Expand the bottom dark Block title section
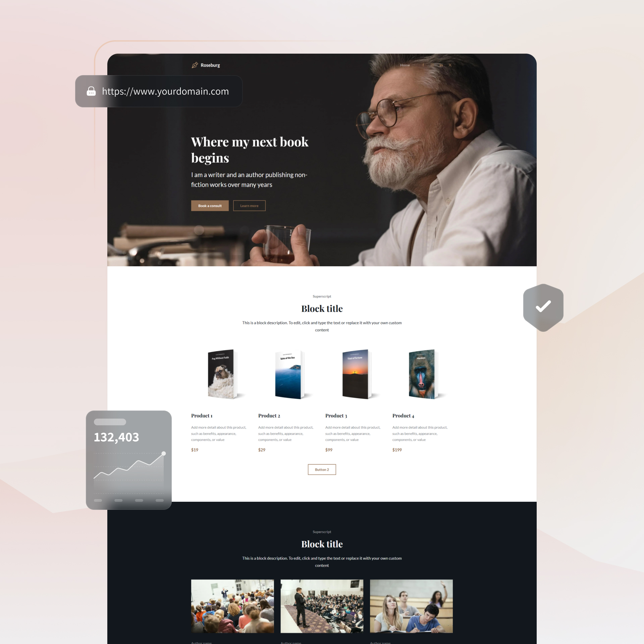Screen dimensions: 644x644 pyautogui.click(x=322, y=544)
